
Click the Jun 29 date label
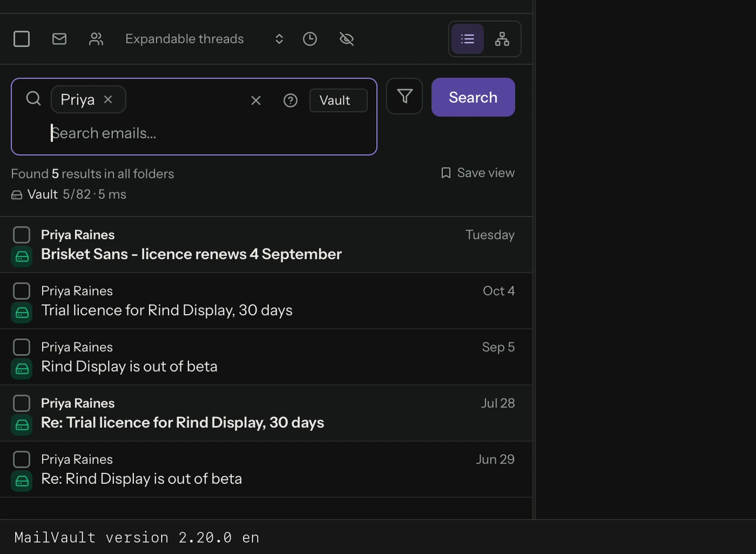[x=495, y=459]
